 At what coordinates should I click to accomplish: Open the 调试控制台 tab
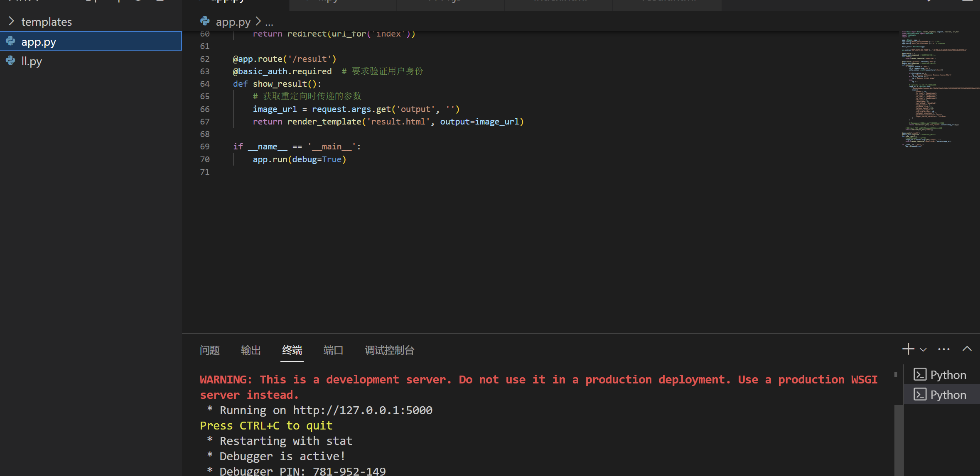[389, 350]
